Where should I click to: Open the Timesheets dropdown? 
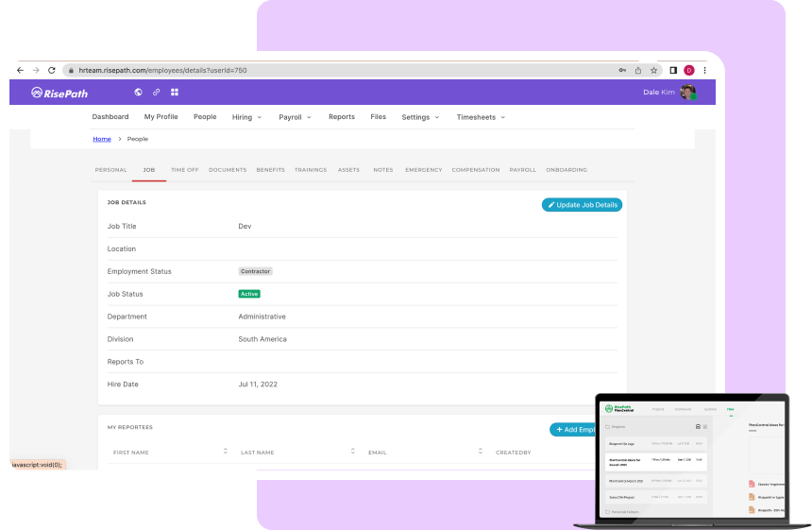pos(481,117)
